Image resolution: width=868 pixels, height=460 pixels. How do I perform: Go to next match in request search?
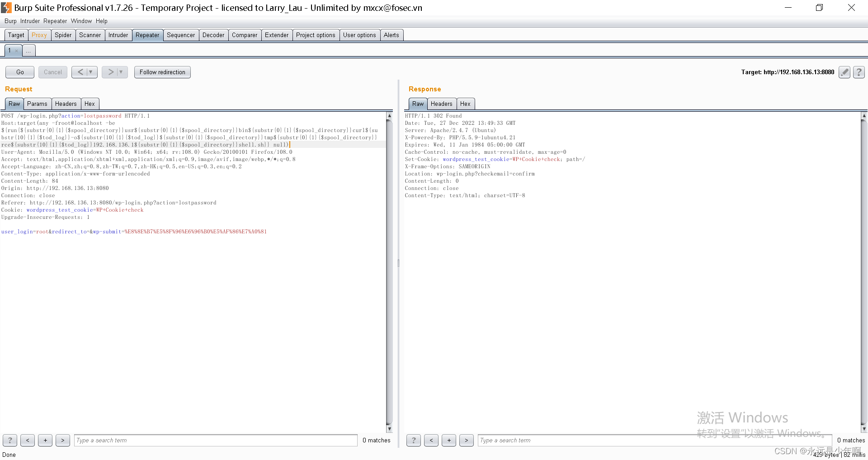pyautogui.click(x=63, y=440)
